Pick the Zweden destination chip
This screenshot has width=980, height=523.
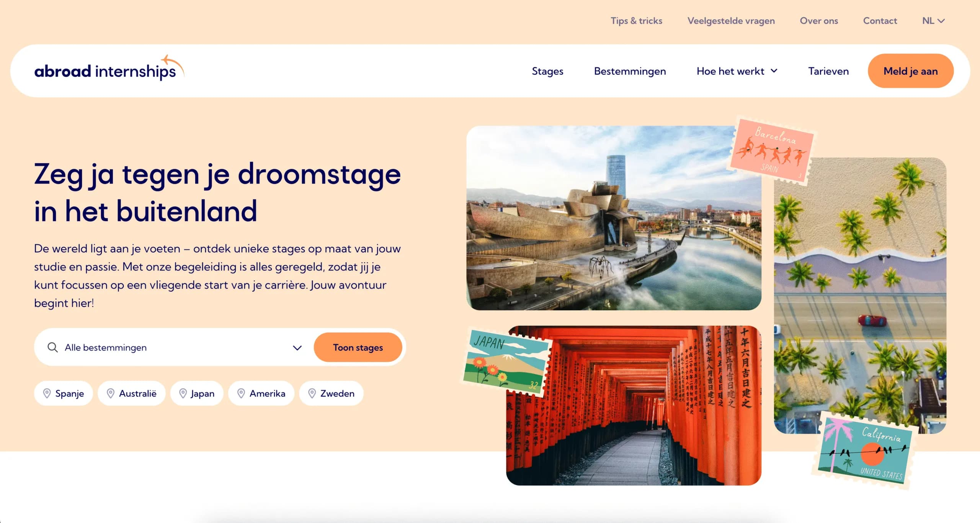click(x=331, y=393)
